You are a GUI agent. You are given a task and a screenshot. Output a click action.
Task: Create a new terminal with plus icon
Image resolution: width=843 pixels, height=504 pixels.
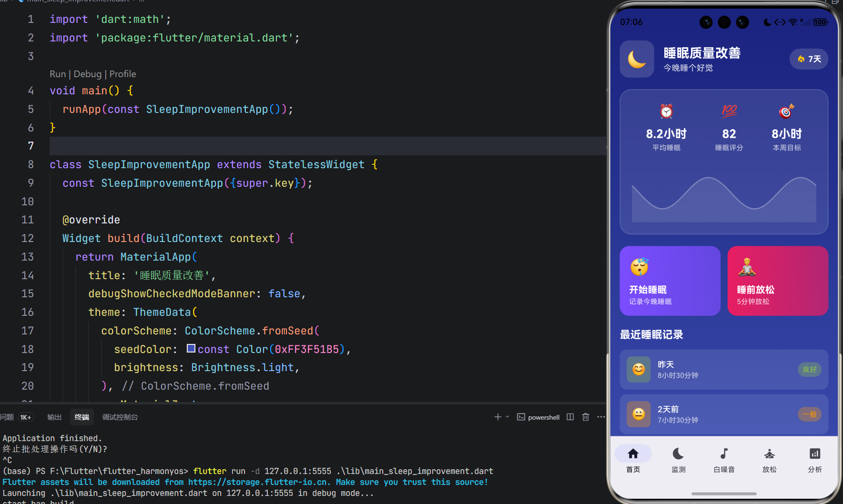[x=498, y=417]
